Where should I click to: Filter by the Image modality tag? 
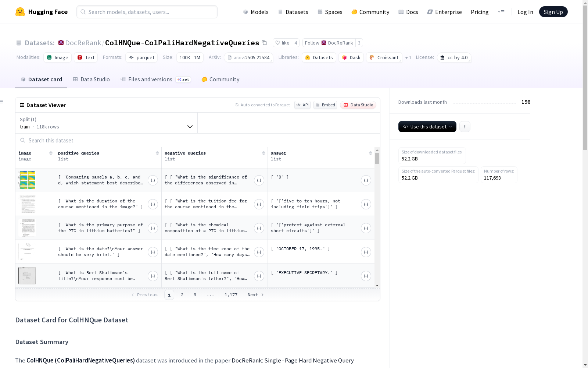point(58,57)
